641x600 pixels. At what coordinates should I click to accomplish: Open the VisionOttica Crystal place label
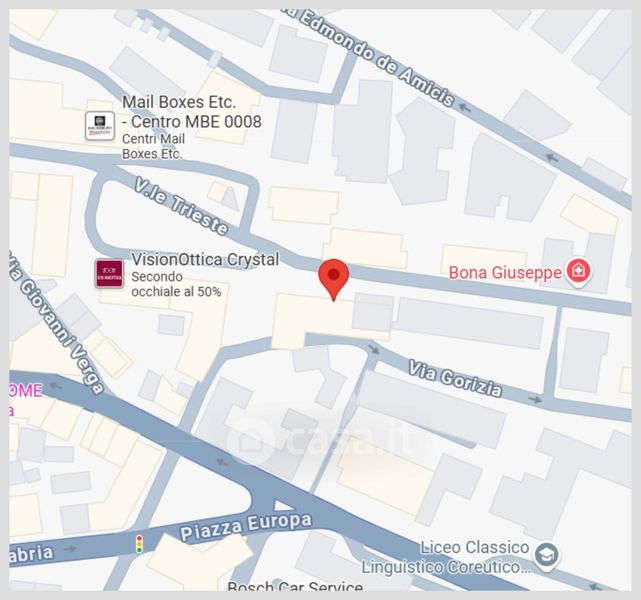[205, 260]
